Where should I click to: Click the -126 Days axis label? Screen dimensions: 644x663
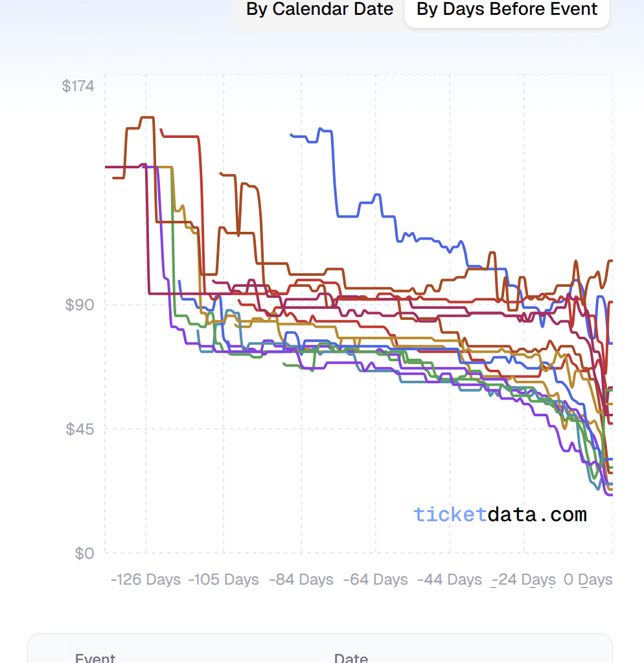tap(146, 579)
